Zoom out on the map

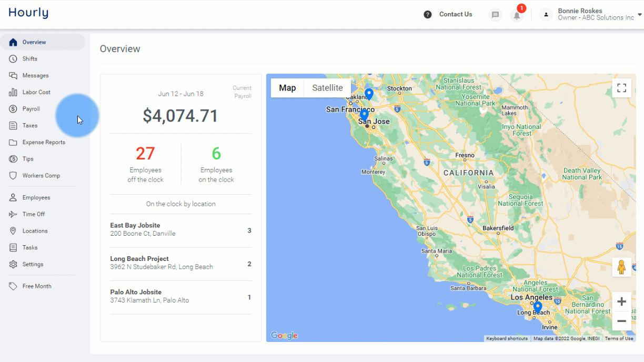pos(621,321)
